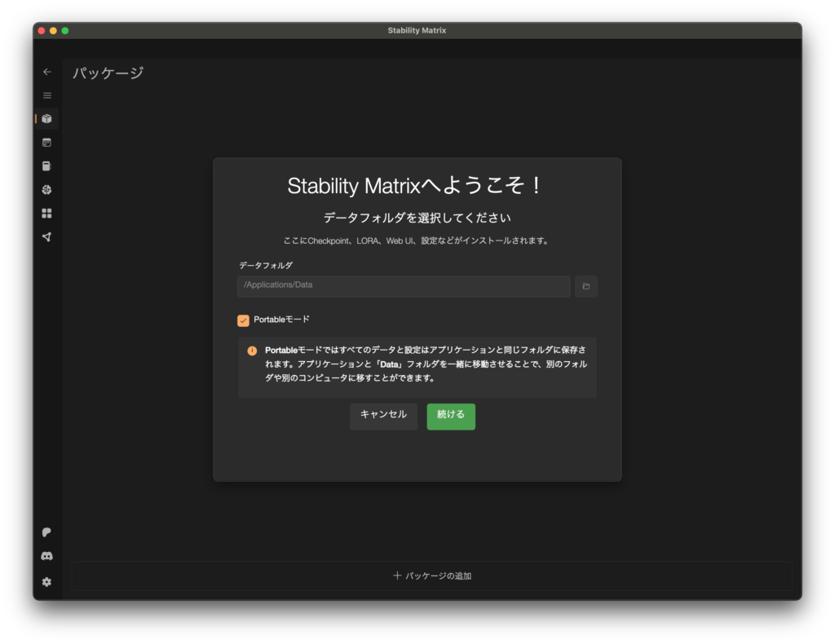Expand the hamburger navigation menu

[x=46, y=95]
